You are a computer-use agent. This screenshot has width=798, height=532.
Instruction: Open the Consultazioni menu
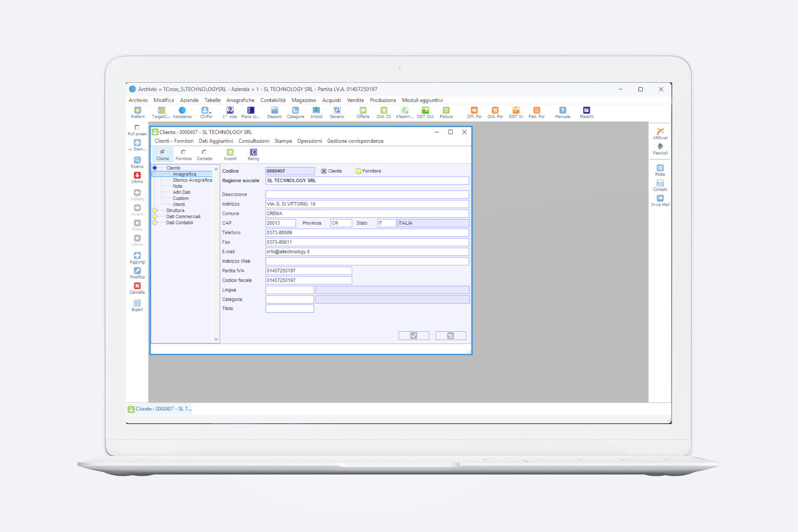(x=254, y=141)
